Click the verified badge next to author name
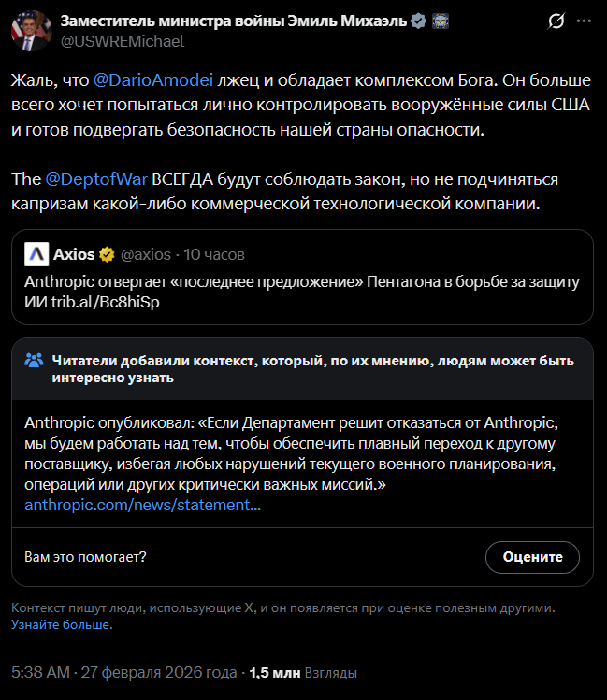 419,21
